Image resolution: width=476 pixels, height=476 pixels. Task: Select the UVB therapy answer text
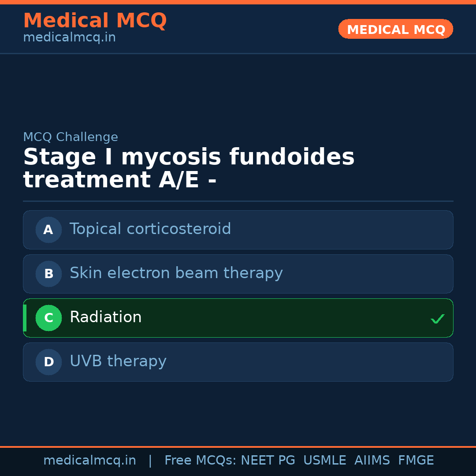point(118,361)
